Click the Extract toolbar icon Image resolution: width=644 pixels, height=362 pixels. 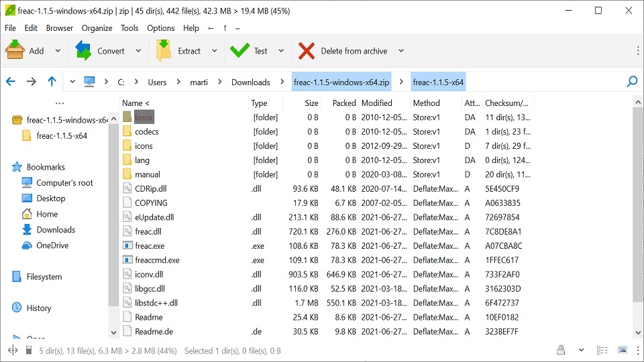164,50
